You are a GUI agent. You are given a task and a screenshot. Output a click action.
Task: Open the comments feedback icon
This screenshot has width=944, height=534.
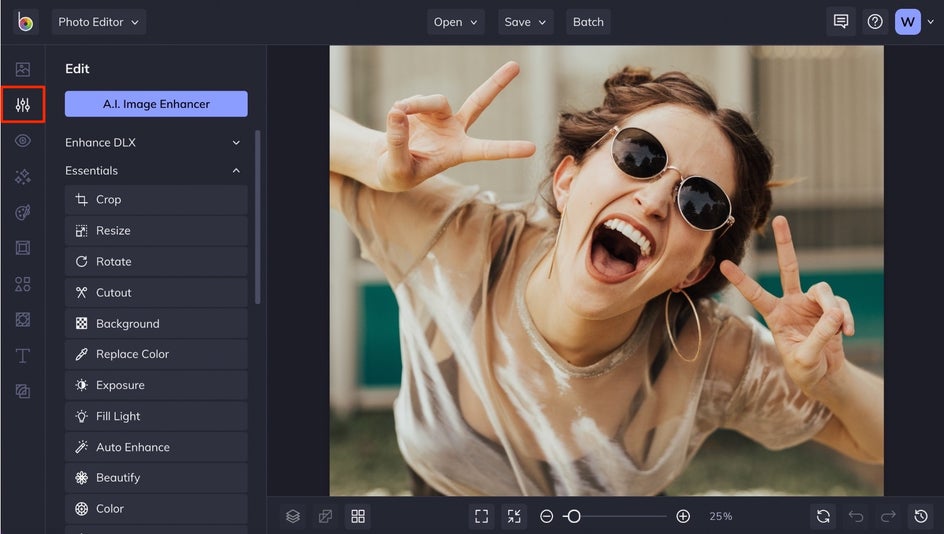tap(841, 22)
